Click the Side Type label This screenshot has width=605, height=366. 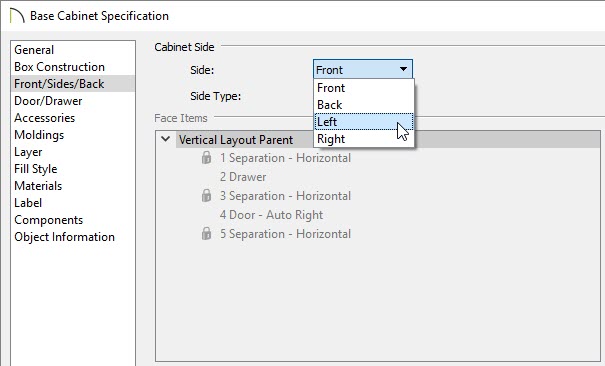pos(215,96)
